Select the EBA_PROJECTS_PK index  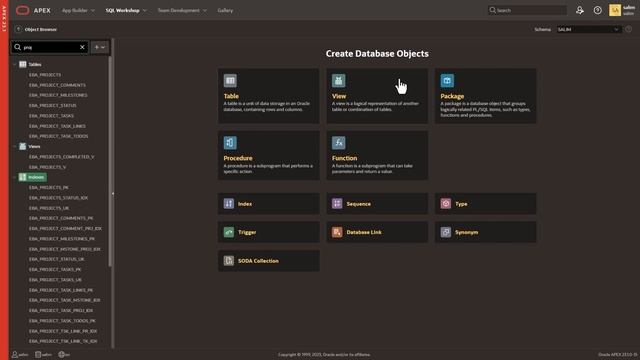pos(49,187)
